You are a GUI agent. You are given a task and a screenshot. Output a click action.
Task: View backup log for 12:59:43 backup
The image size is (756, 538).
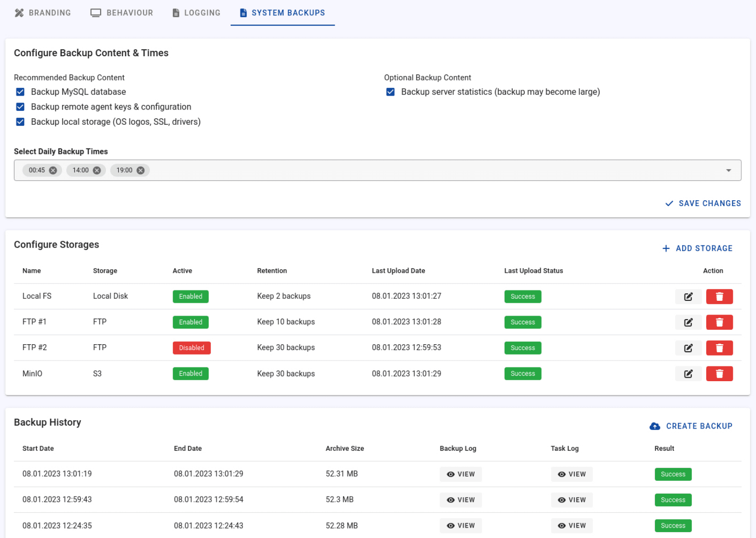point(461,500)
